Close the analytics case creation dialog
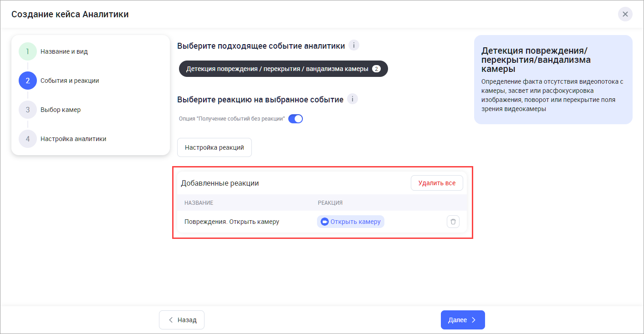644x334 pixels. click(x=625, y=14)
